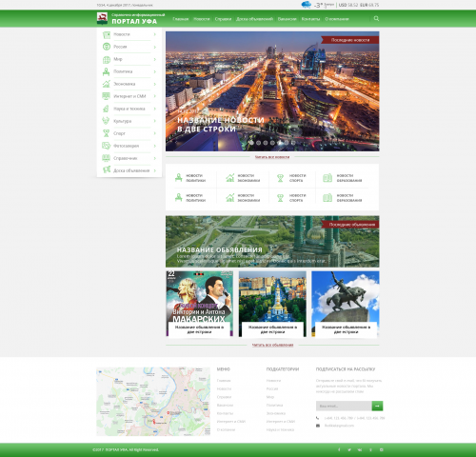The height and width of the screenshot is (457, 476).
Task: Open search via the magnifier icon
Action: pyautogui.click(x=376, y=19)
